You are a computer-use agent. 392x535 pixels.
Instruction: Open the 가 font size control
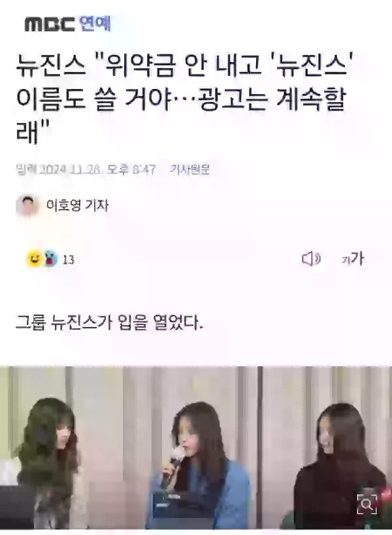(x=353, y=259)
